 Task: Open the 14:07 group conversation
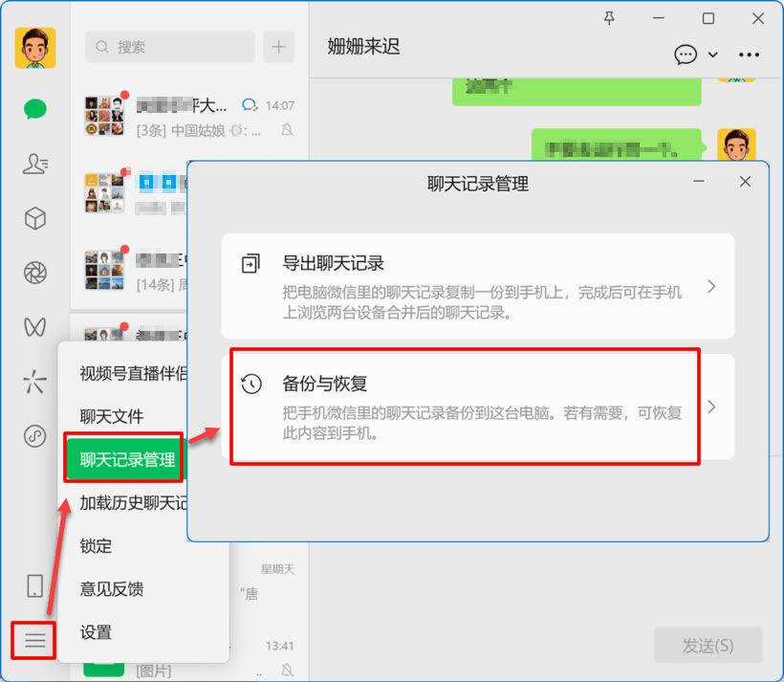click(190, 117)
